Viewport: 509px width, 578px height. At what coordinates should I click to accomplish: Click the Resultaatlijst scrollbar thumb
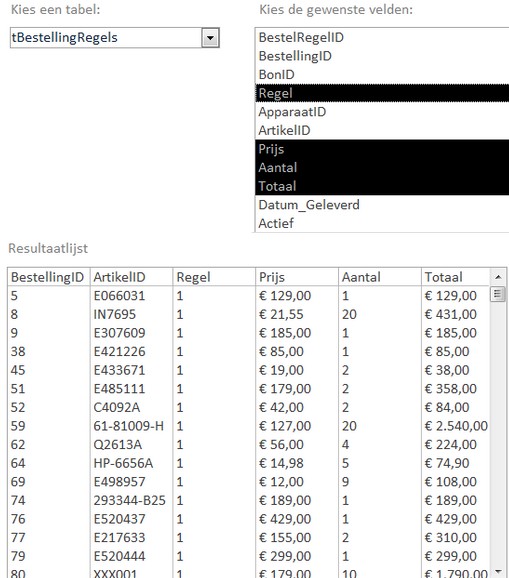[498, 294]
